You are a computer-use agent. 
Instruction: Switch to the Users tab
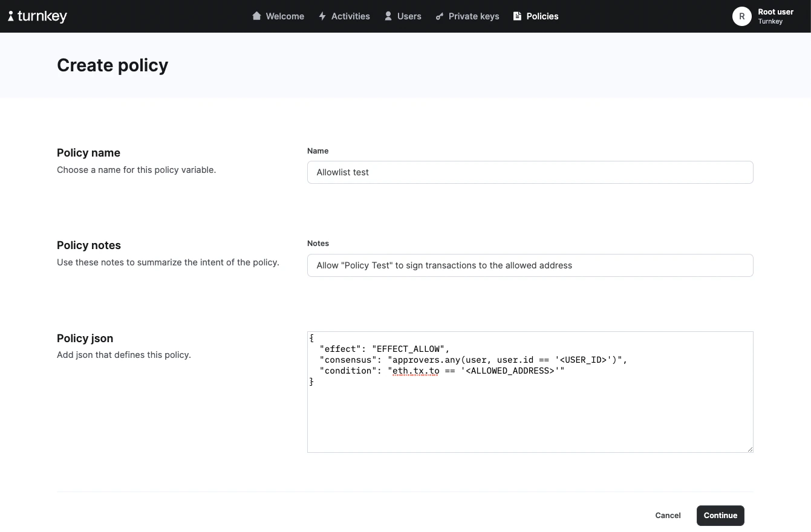(409, 16)
